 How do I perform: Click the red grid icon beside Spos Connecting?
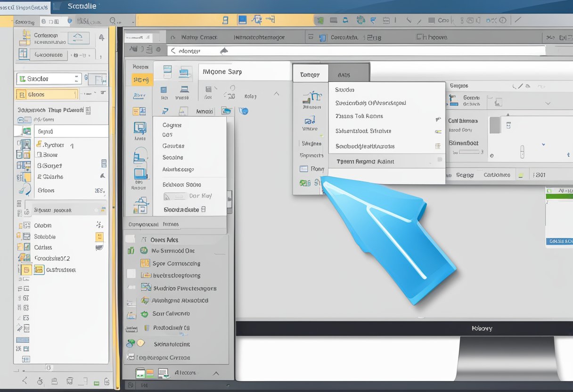coord(144,263)
